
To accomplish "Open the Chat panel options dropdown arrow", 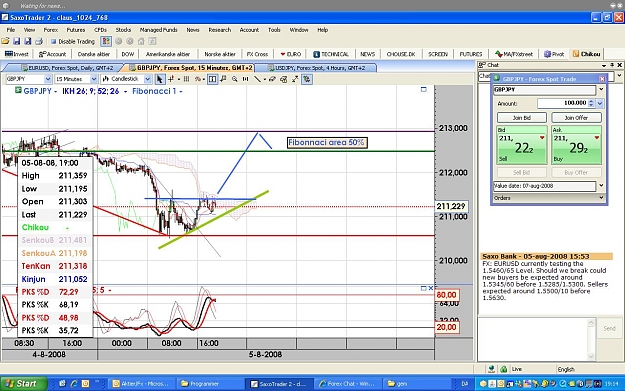I will click(604, 65).
